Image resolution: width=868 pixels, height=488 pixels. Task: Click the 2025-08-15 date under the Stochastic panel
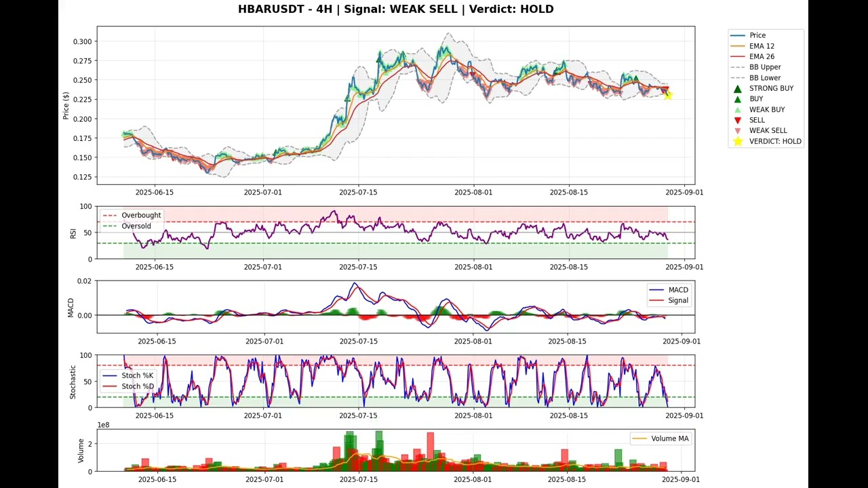click(x=568, y=415)
